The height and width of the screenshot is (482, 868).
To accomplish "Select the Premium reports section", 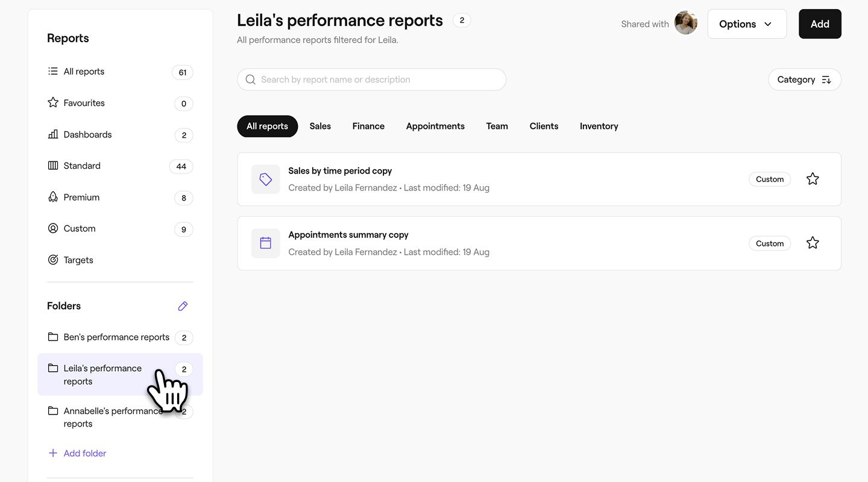I will (x=81, y=197).
